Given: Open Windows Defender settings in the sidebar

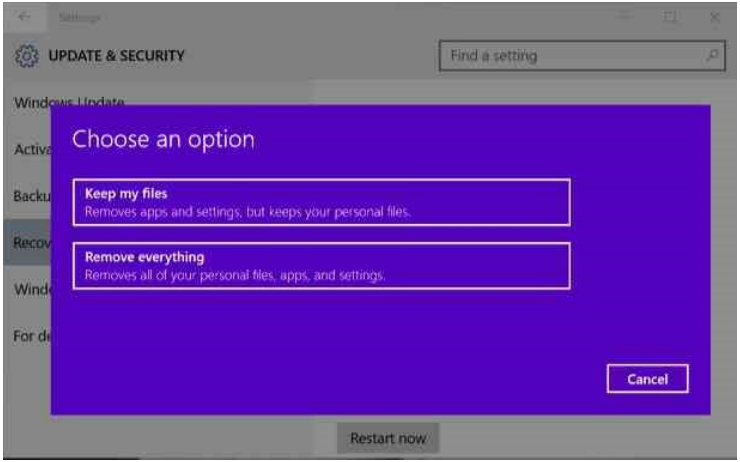Looking at the screenshot, I should (x=27, y=289).
